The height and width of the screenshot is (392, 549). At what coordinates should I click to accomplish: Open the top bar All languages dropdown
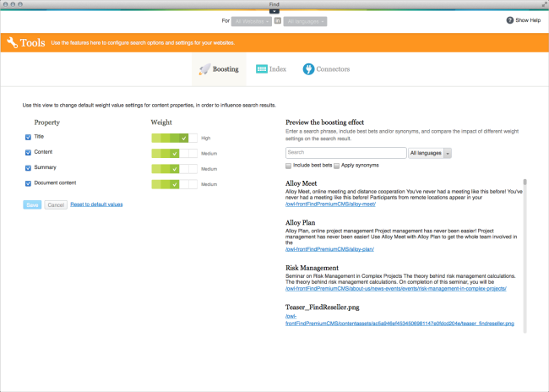tap(305, 20)
